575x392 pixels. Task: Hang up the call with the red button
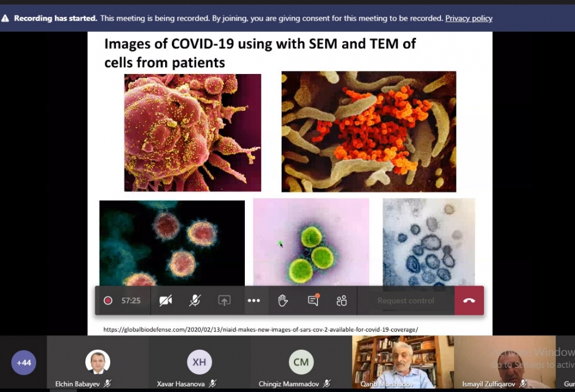coord(469,301)
